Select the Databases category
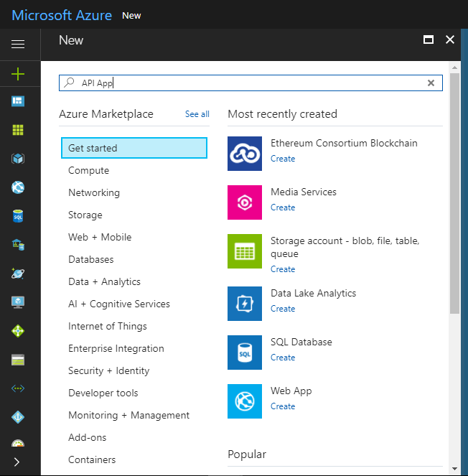 click(x=91, y=260)
